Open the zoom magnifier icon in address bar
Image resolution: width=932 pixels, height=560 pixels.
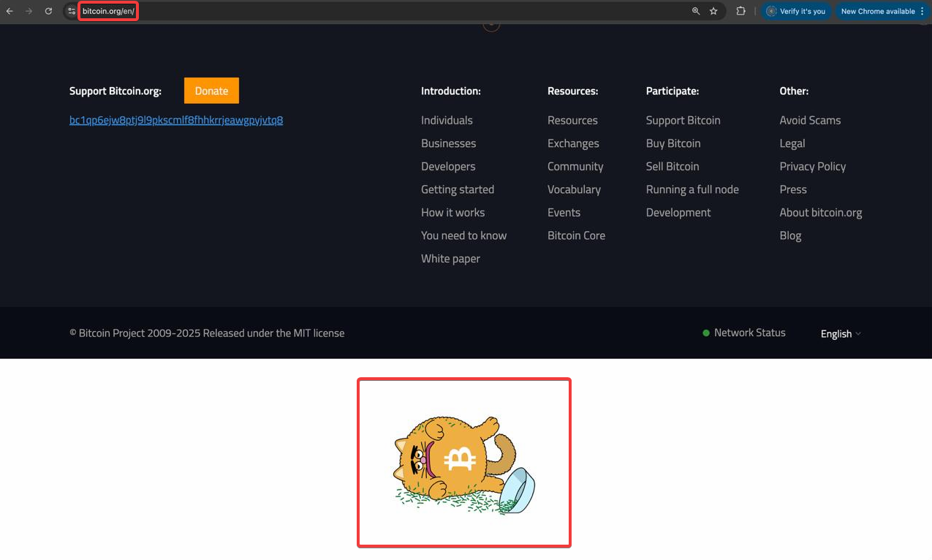(x=696, y=11)
